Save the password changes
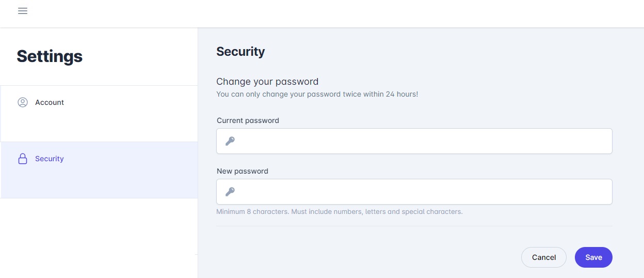This screenshot has height=278, width=644. (x=593, y=257)
